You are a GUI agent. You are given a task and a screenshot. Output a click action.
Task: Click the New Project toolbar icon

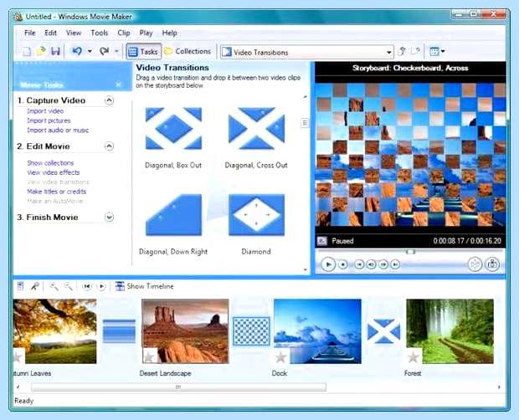(27, 51)
